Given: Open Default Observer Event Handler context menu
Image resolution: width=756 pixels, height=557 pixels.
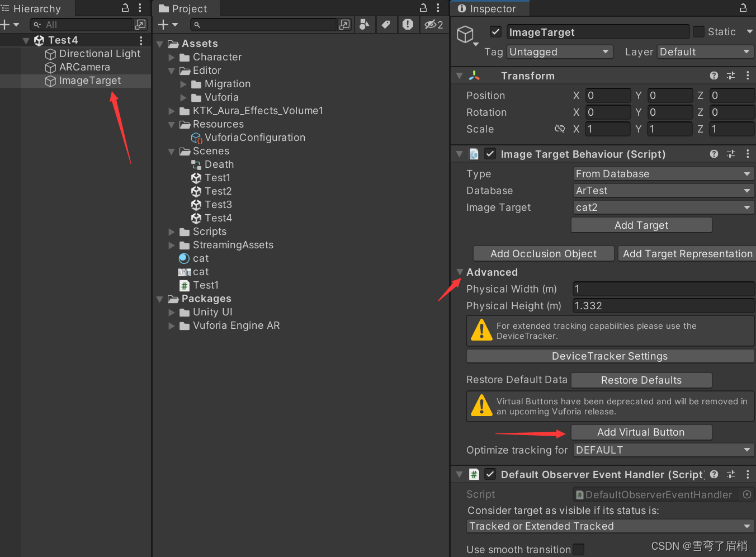Looking at the screenshot, I should click(748, 474).
